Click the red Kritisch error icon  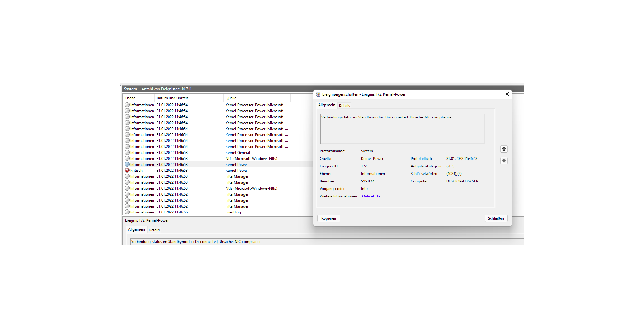(x=127, y=170)
